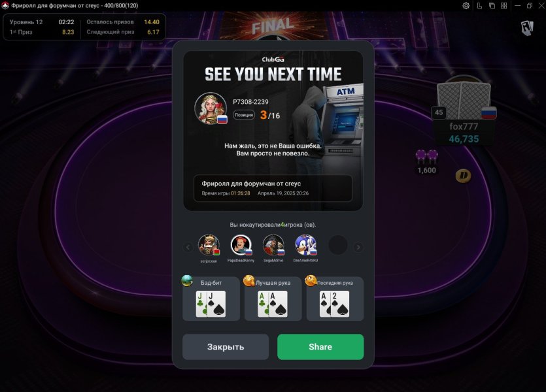Image resolution: width=546 pixels, height=392 pixels.
Task: Click the four-square tile tables icon
Action: [504, 6]
